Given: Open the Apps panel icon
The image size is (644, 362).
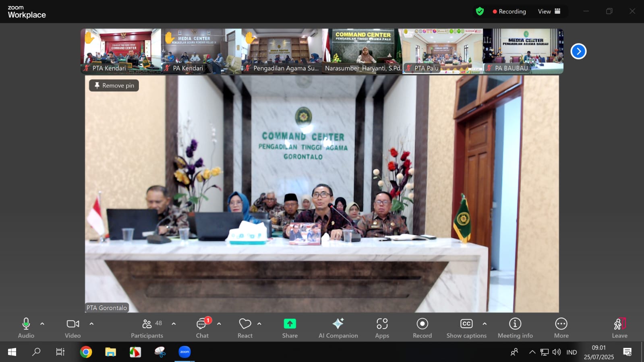Looking at the screenshot, I should 382,324.
